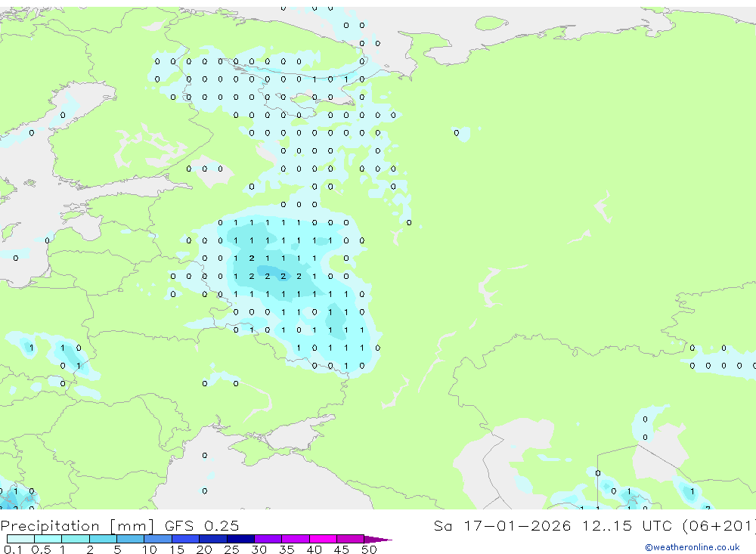The image size is (756, 554).
Task: Click the 1–2 mm legend color swatch
Action: 76,539
